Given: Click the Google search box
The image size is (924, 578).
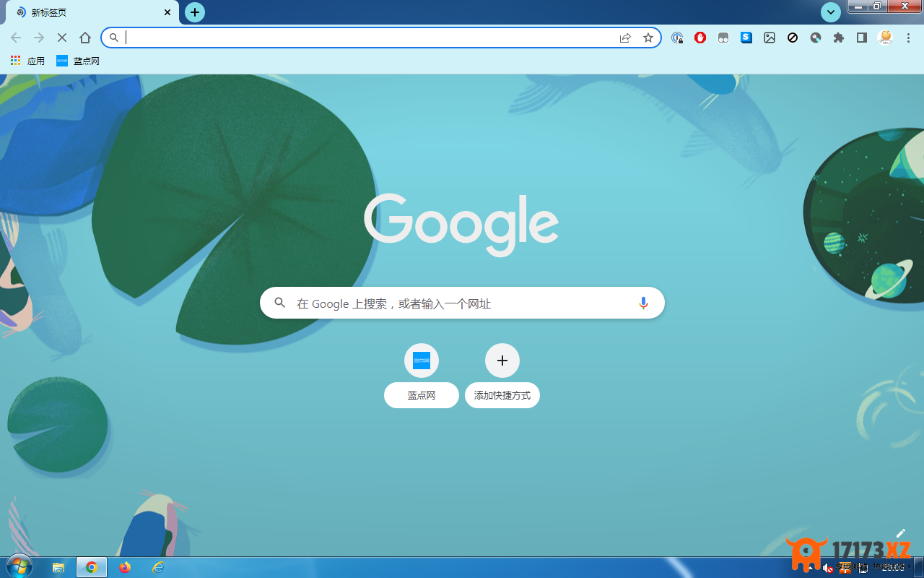Looking at the screenshot, I should point(462,303).
